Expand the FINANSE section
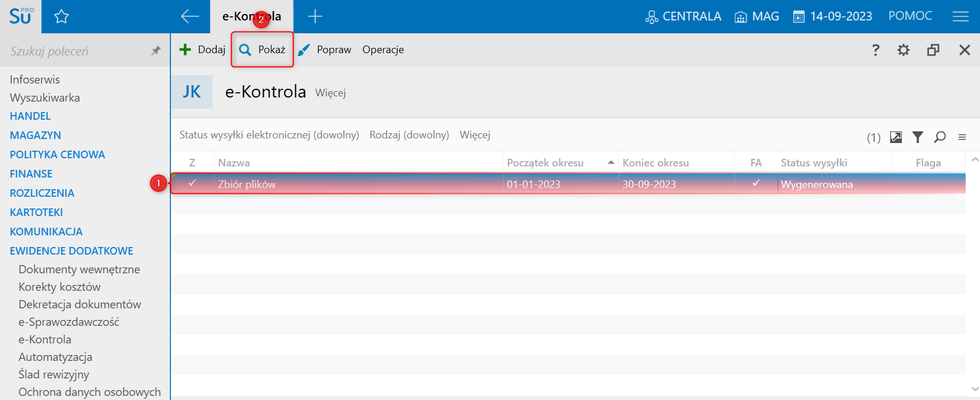980x400 pixels. tap(31, 174)
